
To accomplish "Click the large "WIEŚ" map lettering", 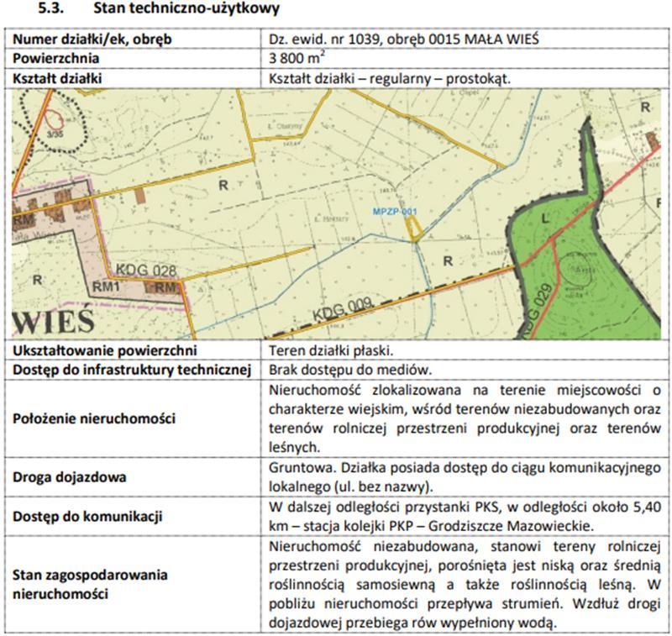I will (53, 320).
